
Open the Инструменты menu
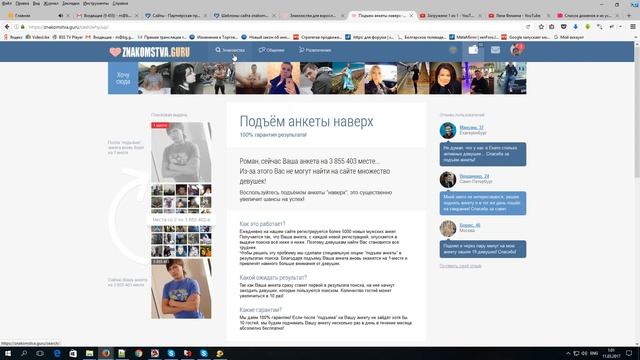[96, 3]
